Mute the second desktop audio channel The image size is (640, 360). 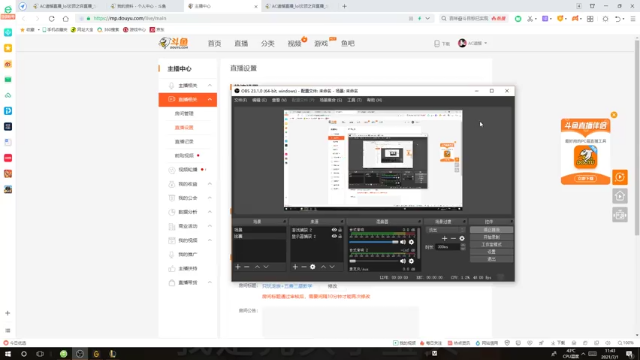coord(403,261)
